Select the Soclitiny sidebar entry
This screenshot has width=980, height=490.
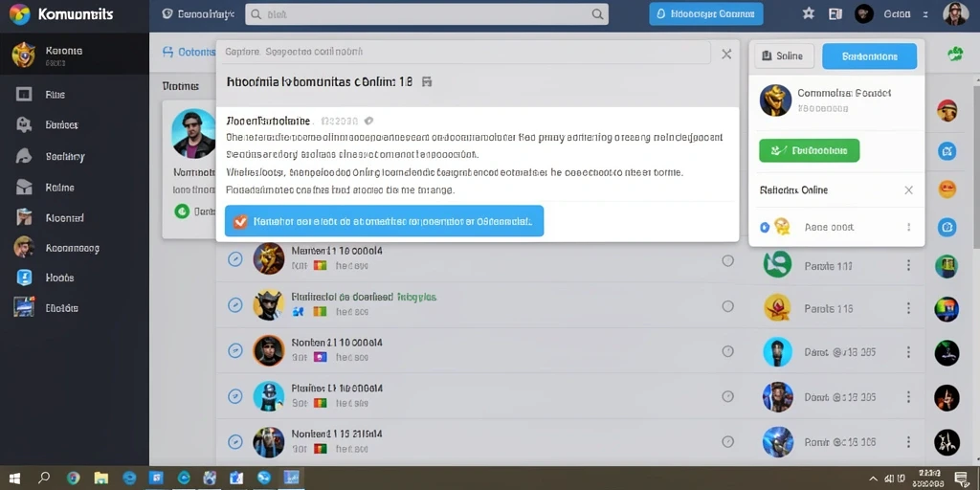(64, 157)
